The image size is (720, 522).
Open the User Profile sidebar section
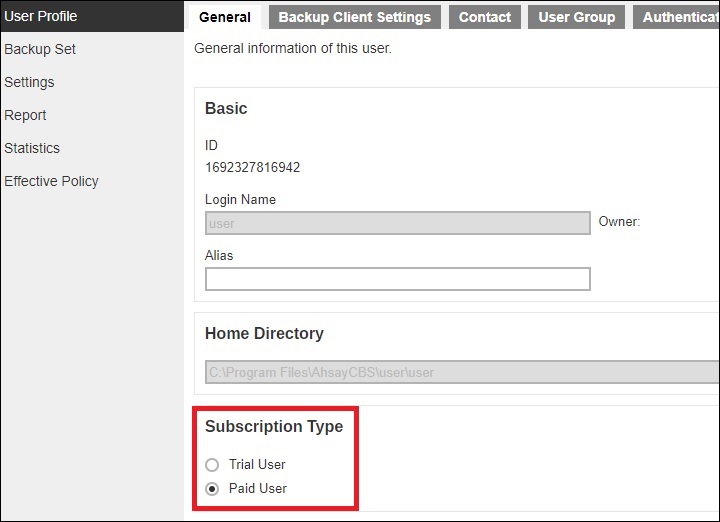[41, 16]
